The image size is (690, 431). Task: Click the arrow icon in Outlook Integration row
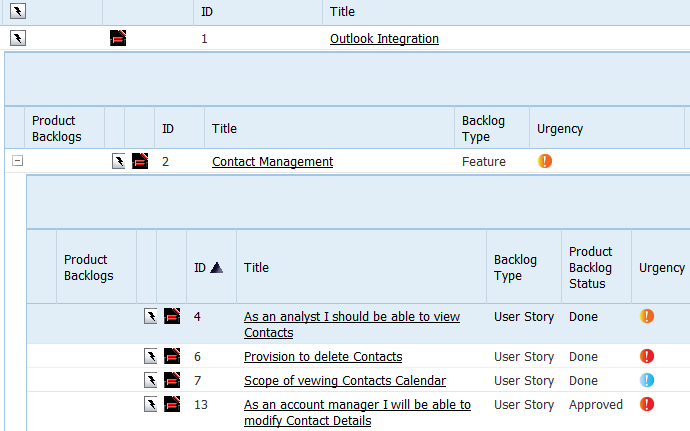(18, 39)
